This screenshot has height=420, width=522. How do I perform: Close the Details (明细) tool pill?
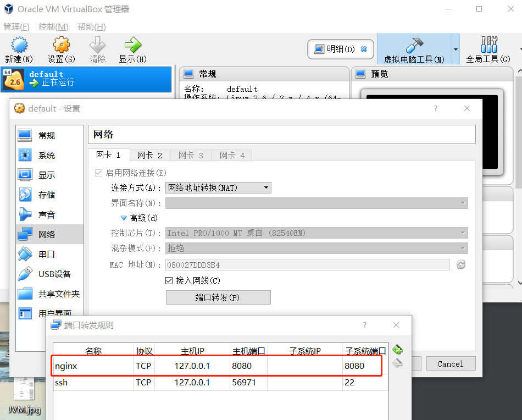364,49
